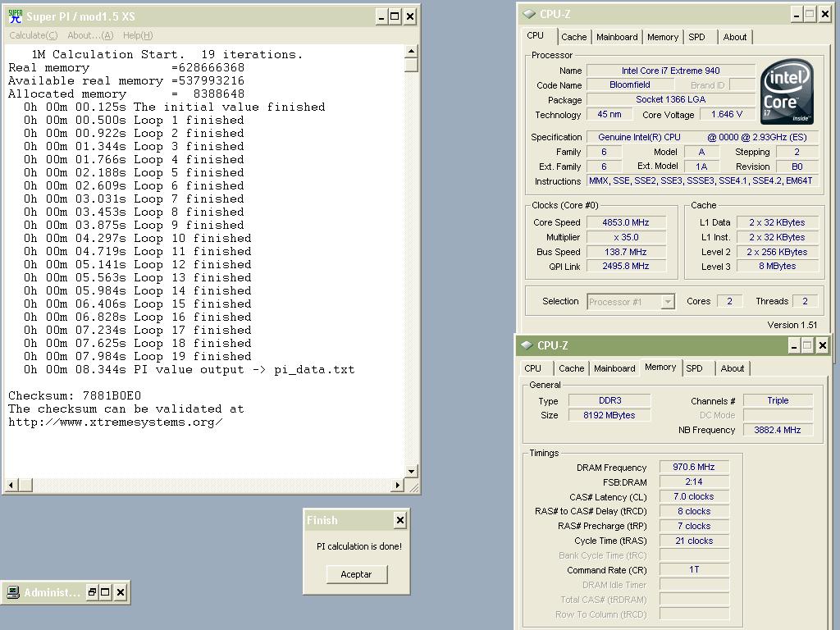
Task: Switch to SPD tab in upper CPU-Z
Action: pyautogui.click(x=696, y=37)
